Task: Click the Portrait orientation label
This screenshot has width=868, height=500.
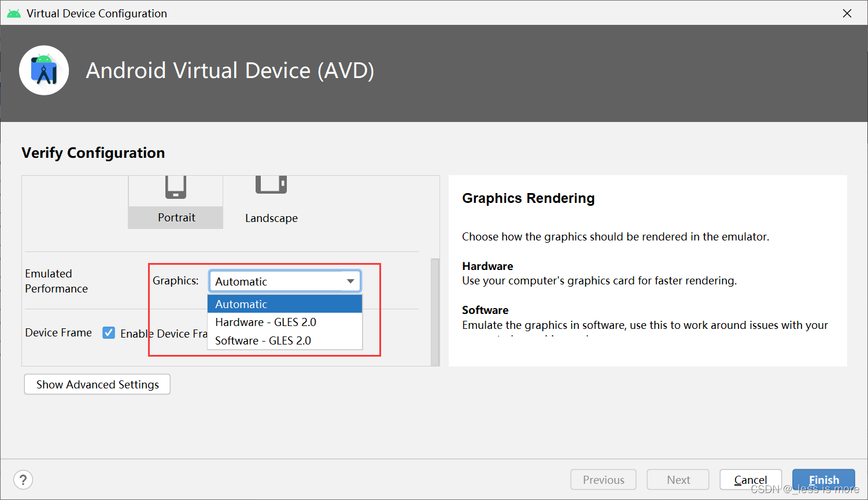Action: [176, 217]
